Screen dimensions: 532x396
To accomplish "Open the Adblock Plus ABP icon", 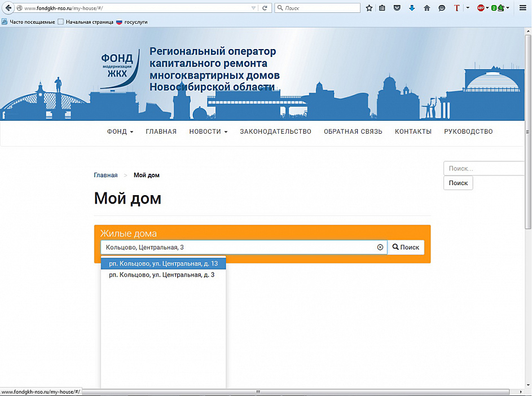I will [x=481, y=8].
